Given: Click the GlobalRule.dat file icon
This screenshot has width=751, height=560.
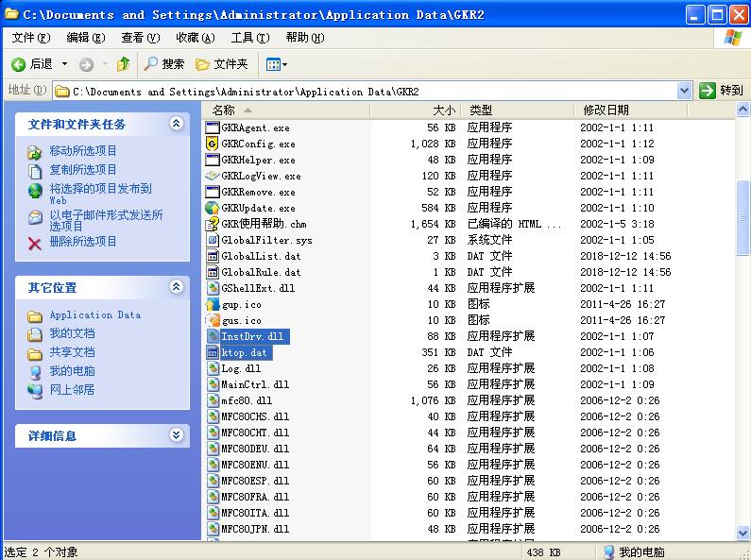Looking at the screenshot, I should 212,272.
